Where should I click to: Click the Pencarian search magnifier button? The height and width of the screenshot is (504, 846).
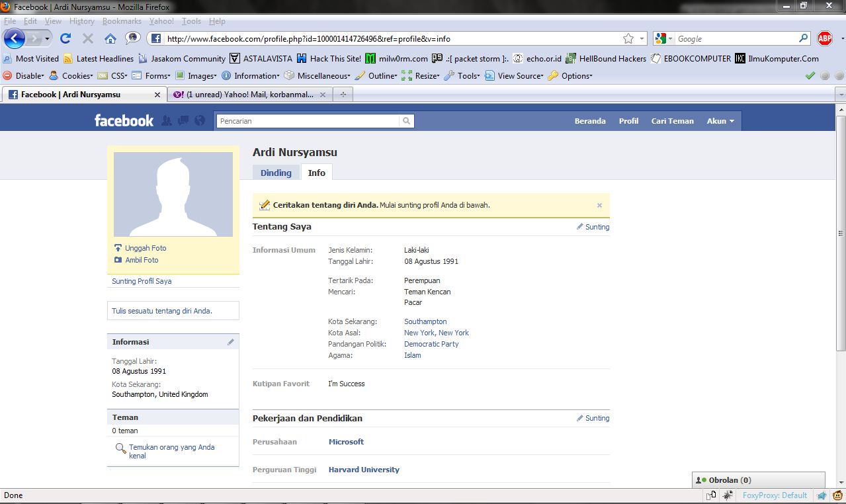(x=407, y=121)
